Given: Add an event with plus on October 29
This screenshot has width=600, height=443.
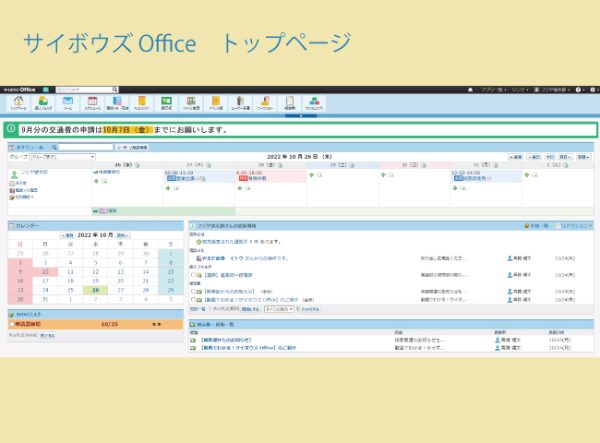Looking at the screenshot, I should click(311, 175).
